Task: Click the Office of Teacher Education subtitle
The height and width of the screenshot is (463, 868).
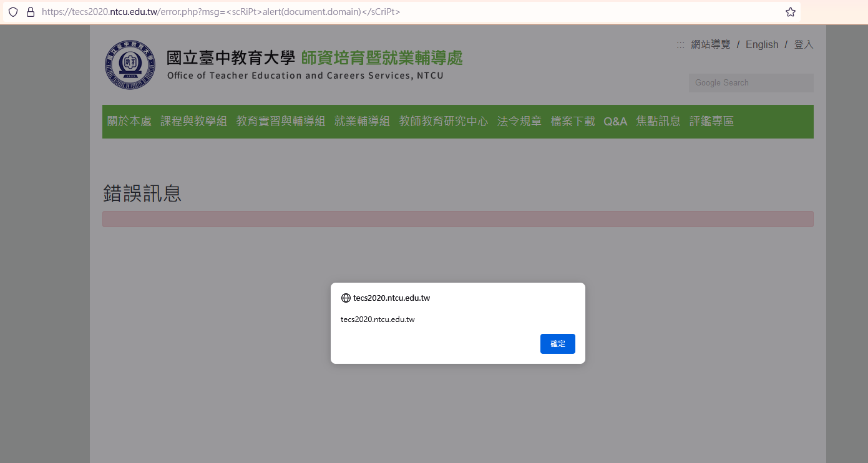Action: [x=305, y=76]
